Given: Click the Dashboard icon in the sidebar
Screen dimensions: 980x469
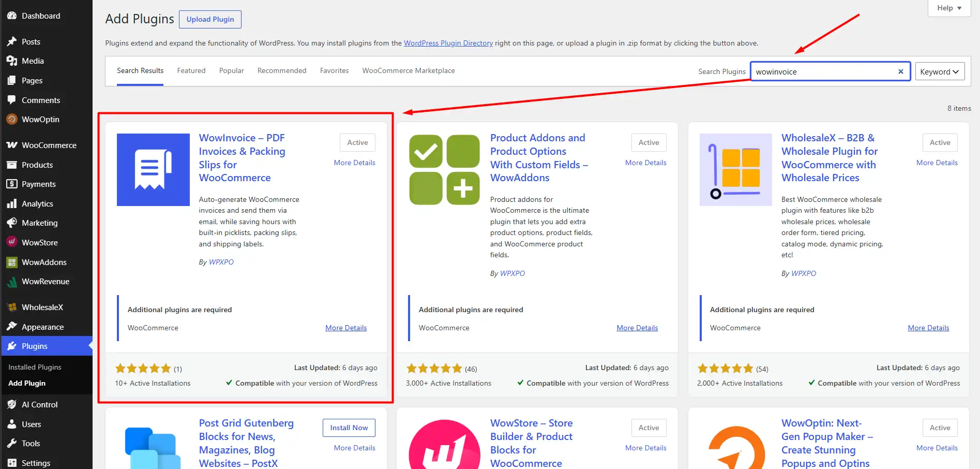Looking at the screenshot, I should tap(12, 16).
